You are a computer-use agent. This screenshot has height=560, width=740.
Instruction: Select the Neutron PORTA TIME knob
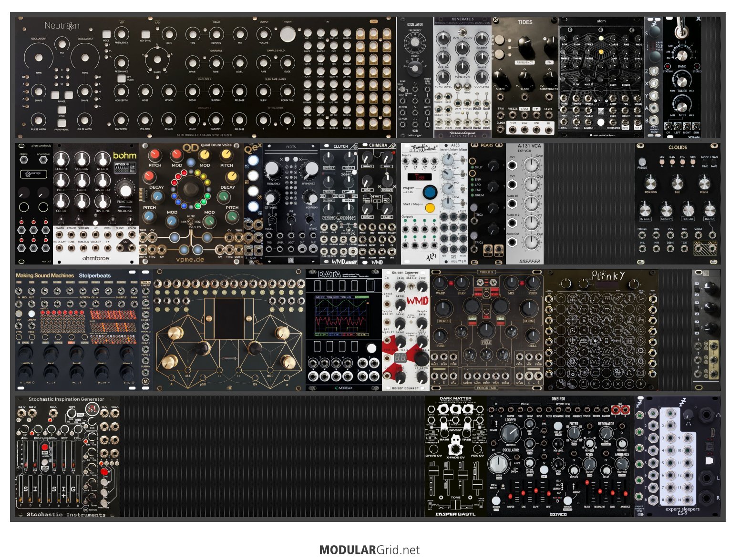pyautogui.click(x=287, y=91)
